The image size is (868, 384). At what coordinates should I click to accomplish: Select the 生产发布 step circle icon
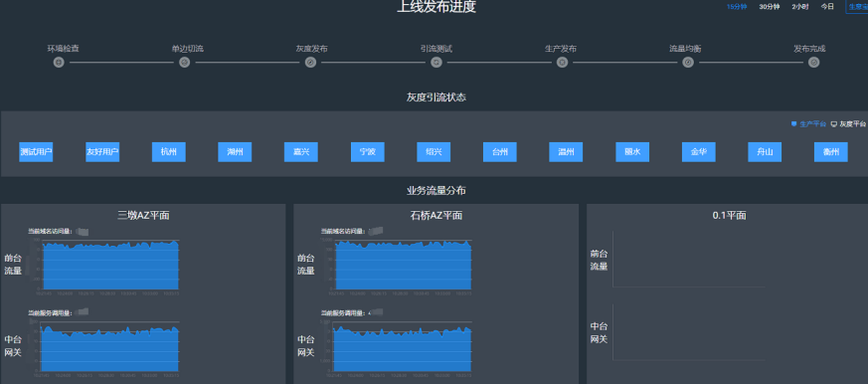pos(562,63)
